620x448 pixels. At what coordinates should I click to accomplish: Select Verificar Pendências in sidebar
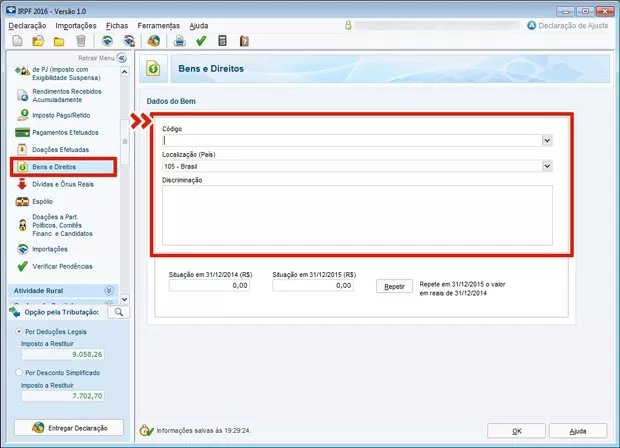point(61,266)
